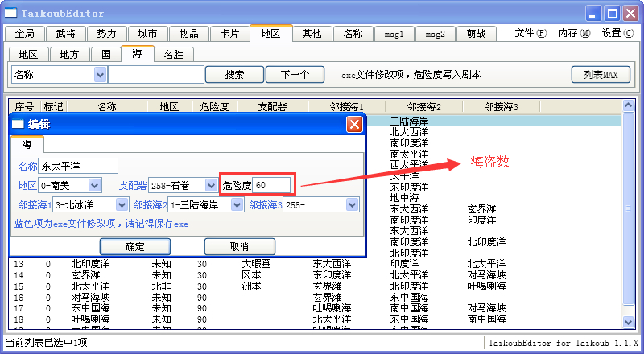Sort by the 序号 column header

(x=25, y=107)
